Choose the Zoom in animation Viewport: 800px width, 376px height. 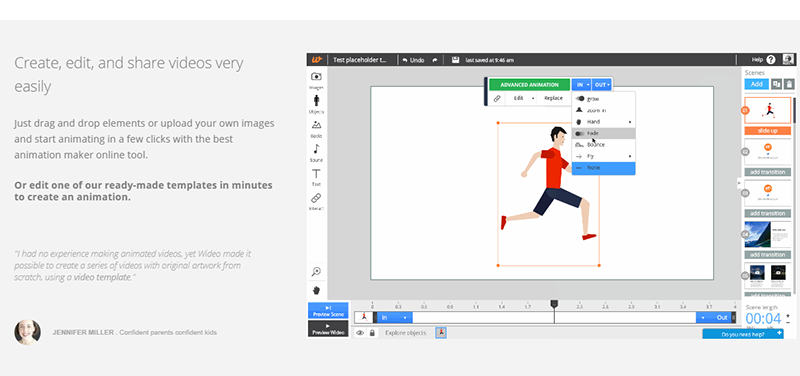(x=604, y=110)
